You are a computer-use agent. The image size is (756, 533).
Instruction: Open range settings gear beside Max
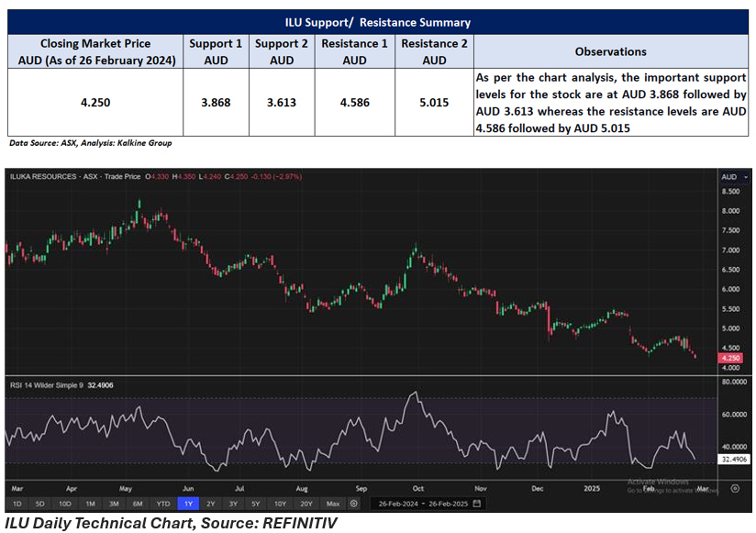click(354, 504)
